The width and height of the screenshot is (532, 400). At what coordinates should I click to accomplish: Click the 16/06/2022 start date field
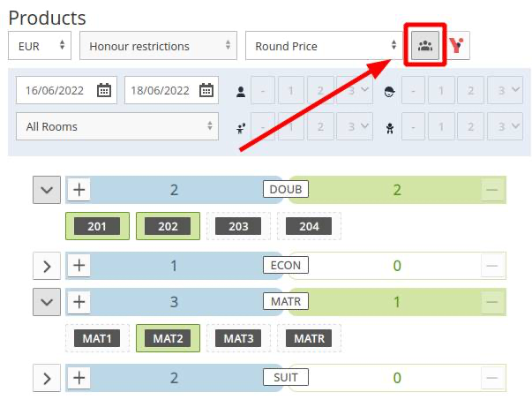tap(66, 90)
